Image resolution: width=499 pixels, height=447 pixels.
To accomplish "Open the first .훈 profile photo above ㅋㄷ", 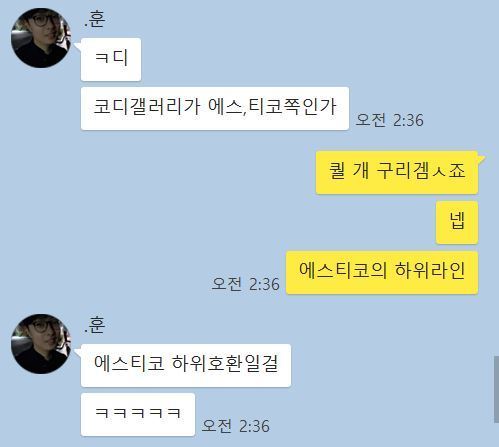I will click(x=41, y=38).
